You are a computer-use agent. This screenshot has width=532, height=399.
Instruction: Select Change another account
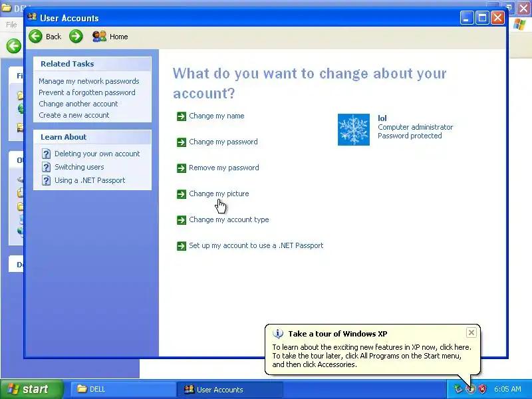click(78, 104)
